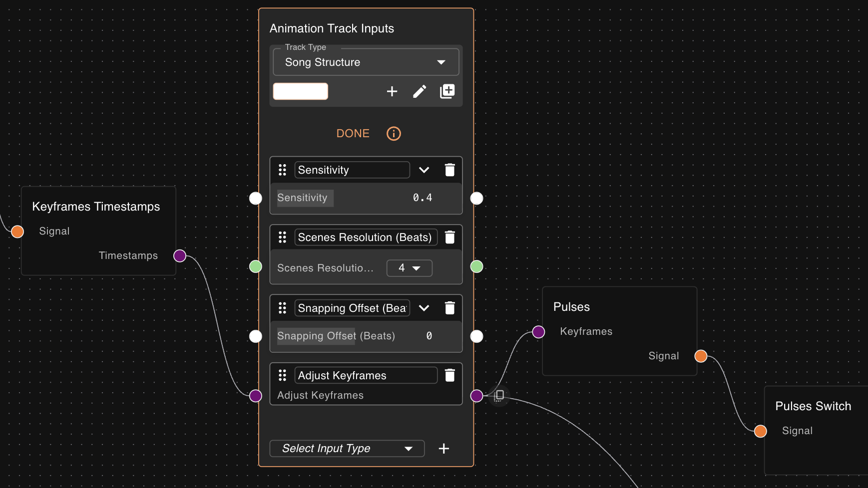This screenshot has width=868, height=488.
Task: Click the Scenes Resolution right green port
Action: point(477,266)
